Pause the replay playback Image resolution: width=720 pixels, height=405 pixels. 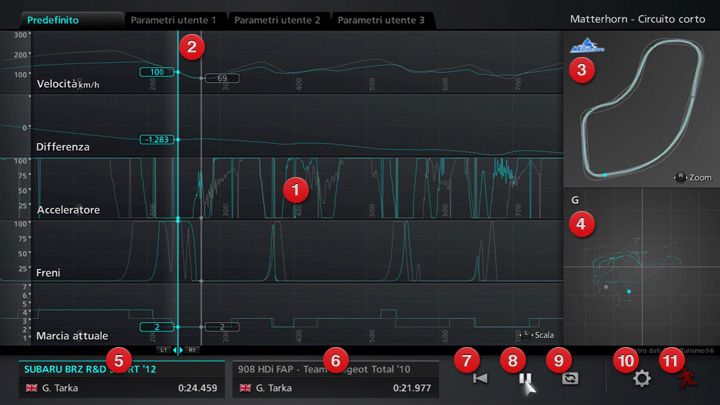pos(523,379)
